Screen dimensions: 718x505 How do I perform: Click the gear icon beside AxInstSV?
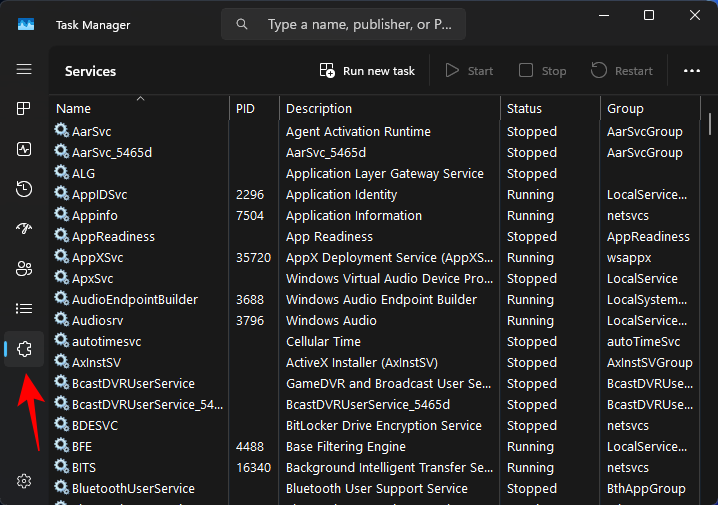tap(61, 361)
